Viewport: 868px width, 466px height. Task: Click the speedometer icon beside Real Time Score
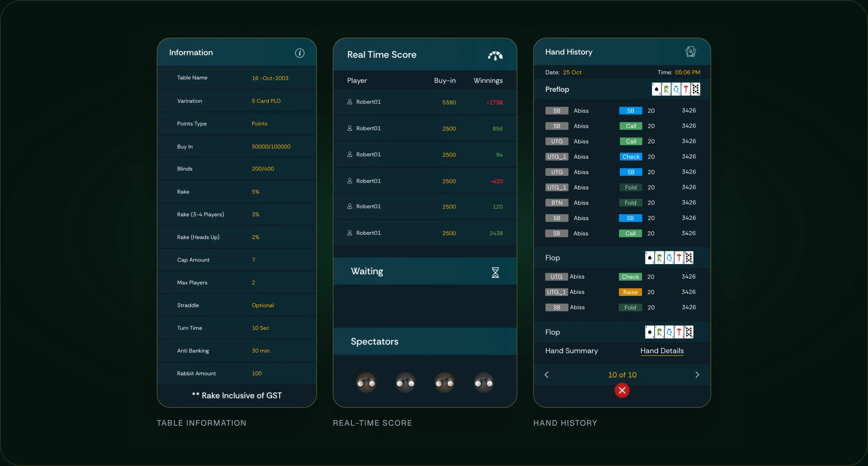point(495,56)
